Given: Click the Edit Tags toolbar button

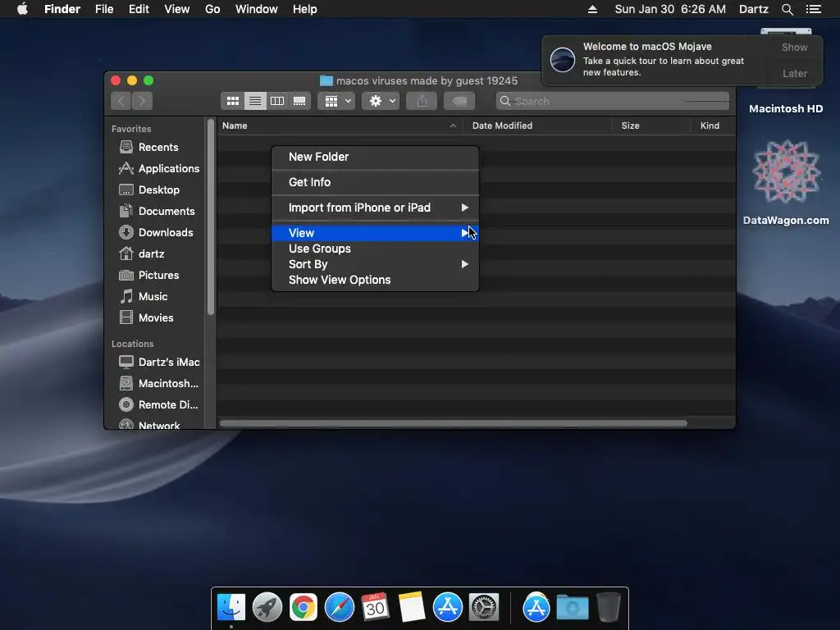Looking at the screenshot, I should click(459, 101).
